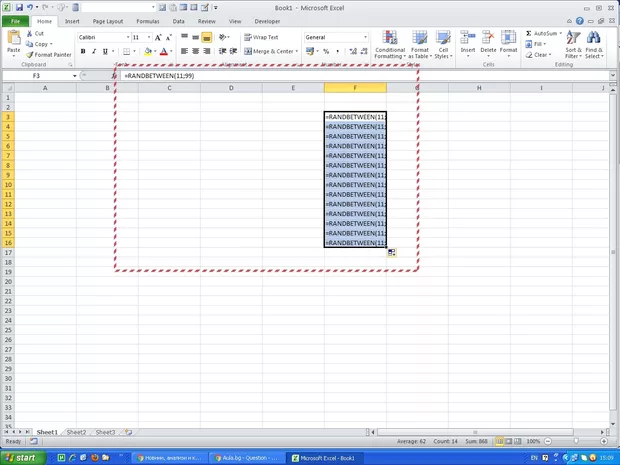Open the Name Box dropdown arrow
The height and width of the screenshot is (465, 620).
pos(74,76)
